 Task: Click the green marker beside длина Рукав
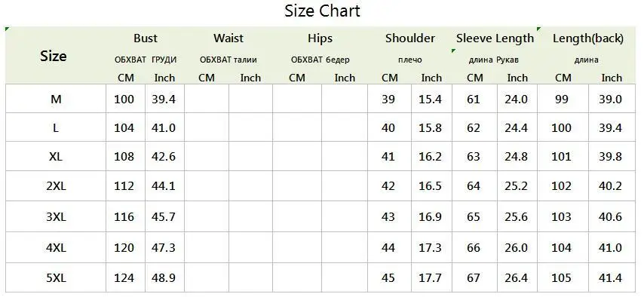453,51
